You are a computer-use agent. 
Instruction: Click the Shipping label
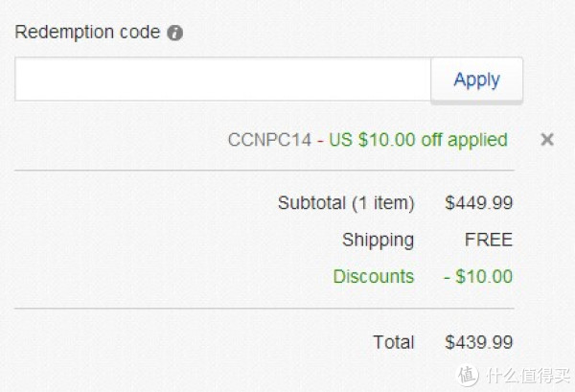pyautogui.click(x=379, y=241)
